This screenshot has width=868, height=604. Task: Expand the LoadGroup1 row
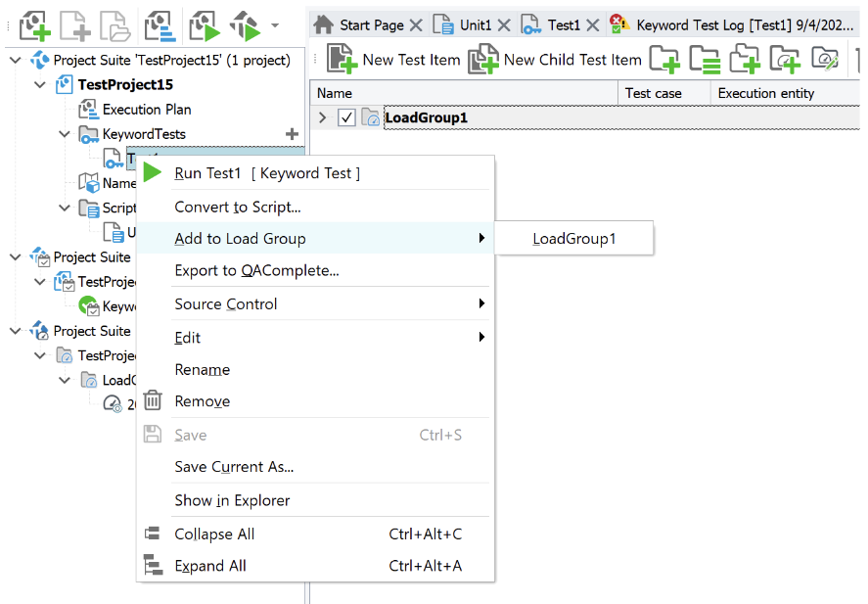(x=324, y=118)
